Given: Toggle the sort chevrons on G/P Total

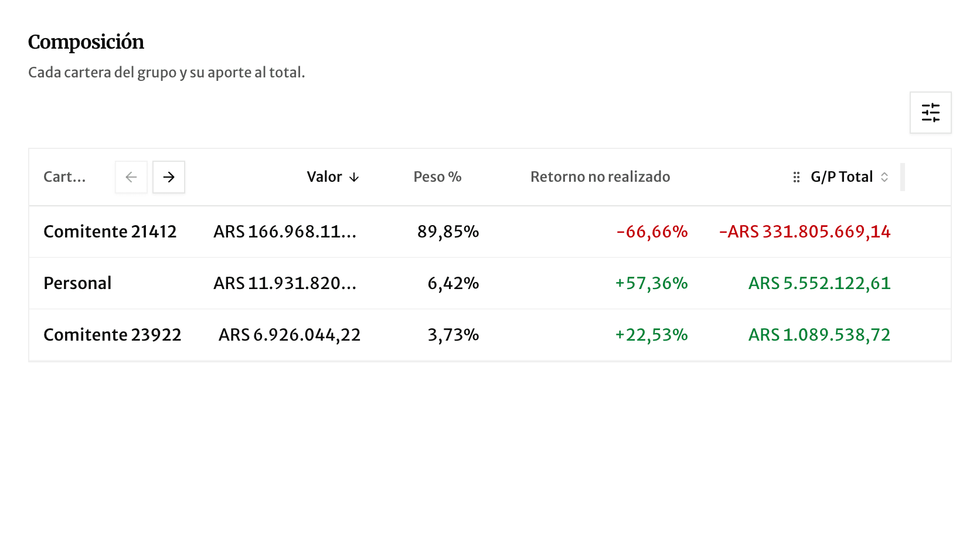Looking at the screenshot, I should 884,177.
